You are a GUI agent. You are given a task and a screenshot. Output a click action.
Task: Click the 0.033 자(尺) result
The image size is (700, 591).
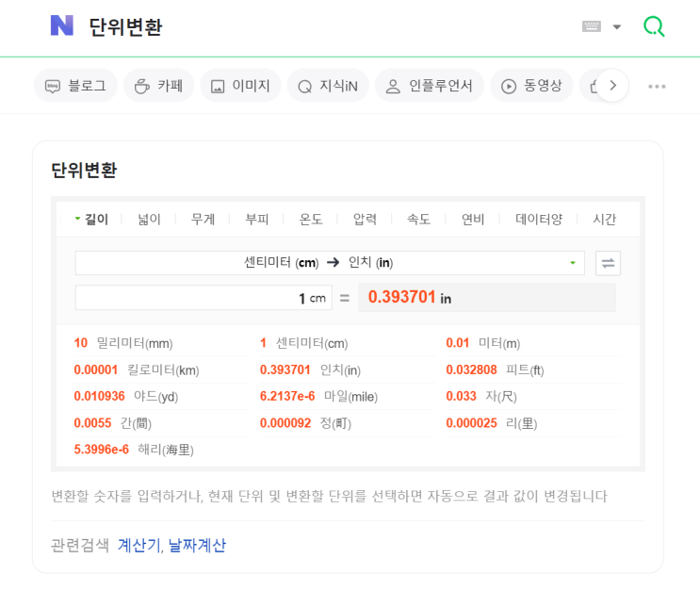click(x=481, y=396)
